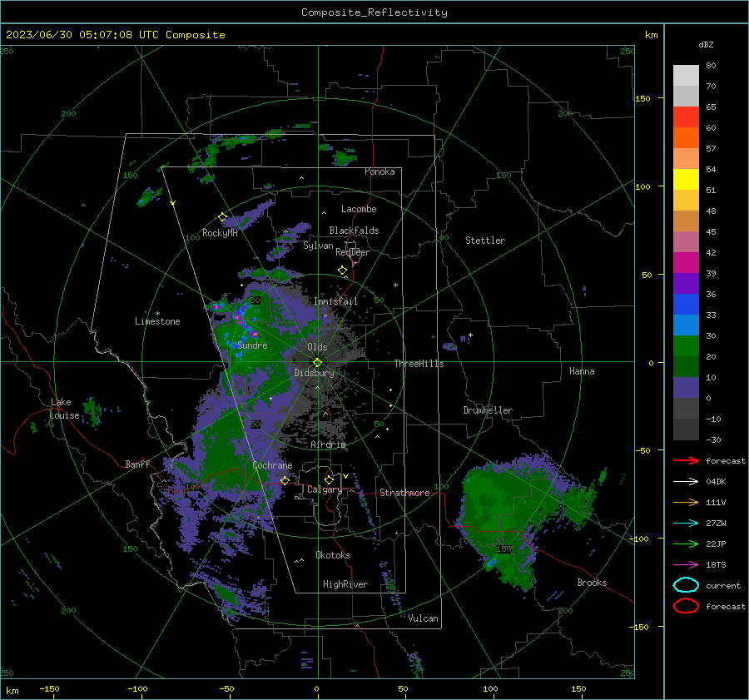This screenshot has width=749, height=700.
Task: Click the Lacombe town label
Action: click(359, 209)
